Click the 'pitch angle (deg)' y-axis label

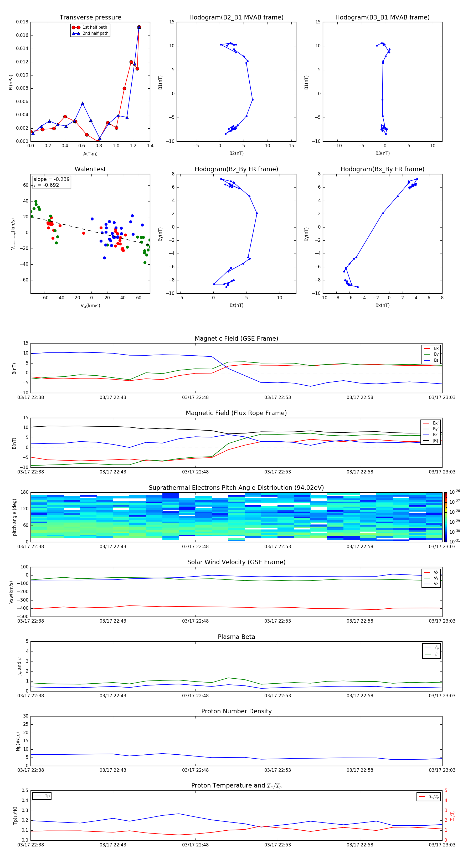14,517
